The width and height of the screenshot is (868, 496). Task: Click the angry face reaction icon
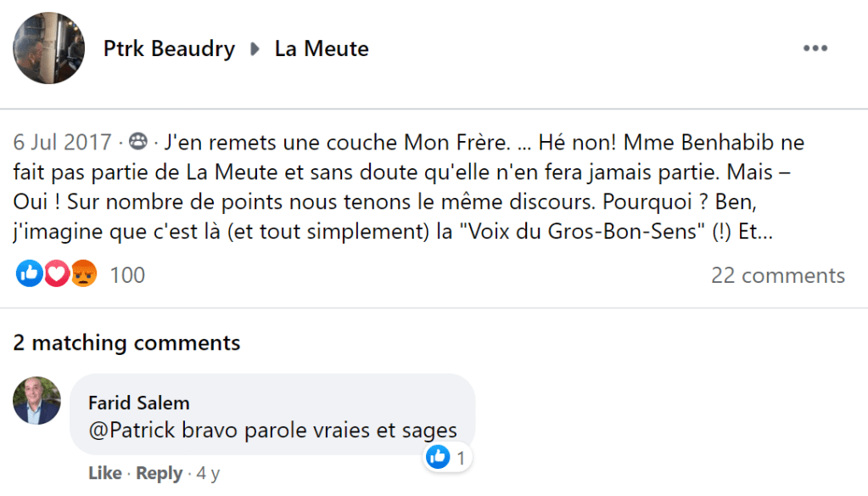click(x=84, y=274)
